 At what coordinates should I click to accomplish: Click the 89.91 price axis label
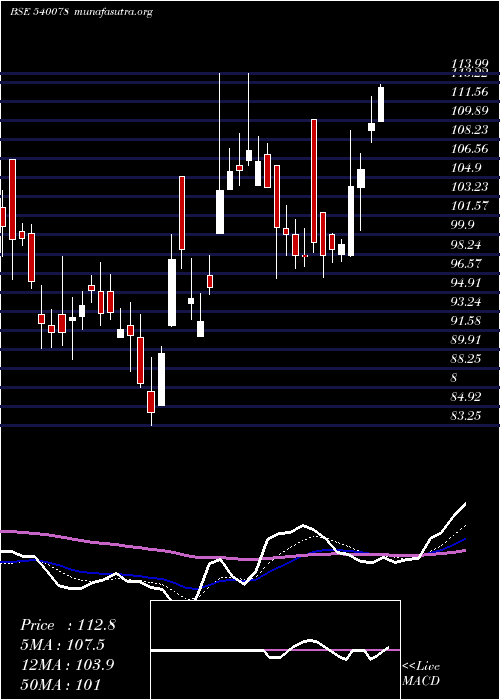coord(466,340)
